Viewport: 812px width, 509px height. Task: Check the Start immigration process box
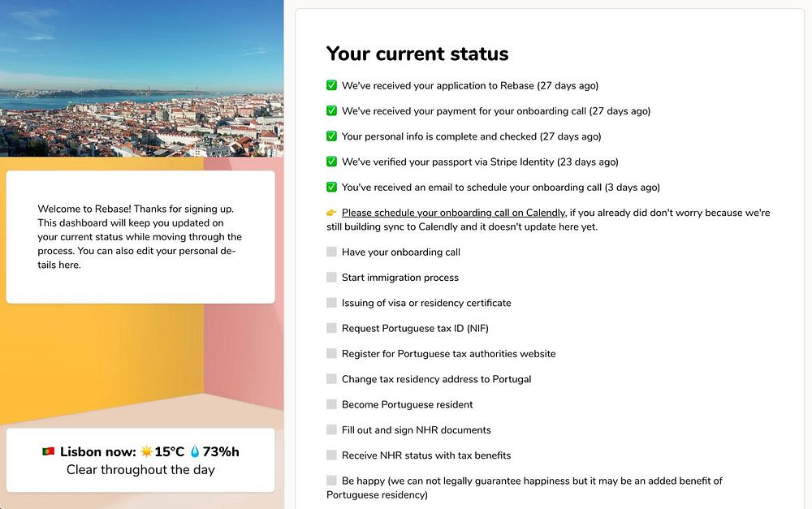click(331, 277)
